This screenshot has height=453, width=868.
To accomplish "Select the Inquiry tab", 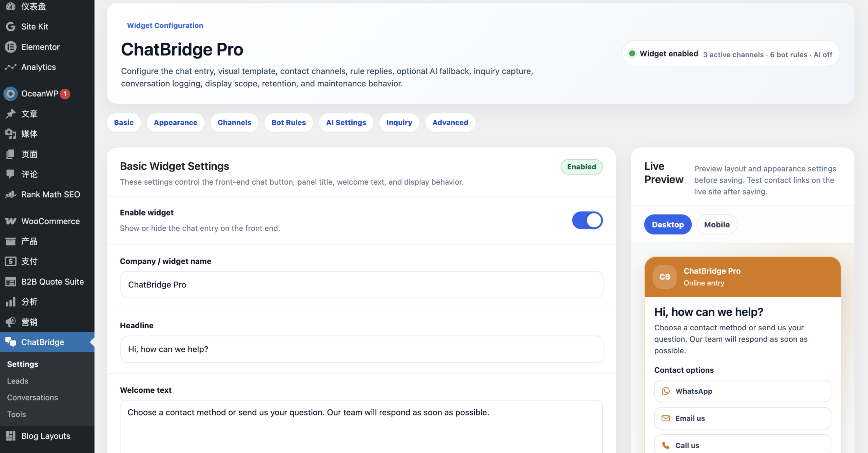I will [399, 123].
